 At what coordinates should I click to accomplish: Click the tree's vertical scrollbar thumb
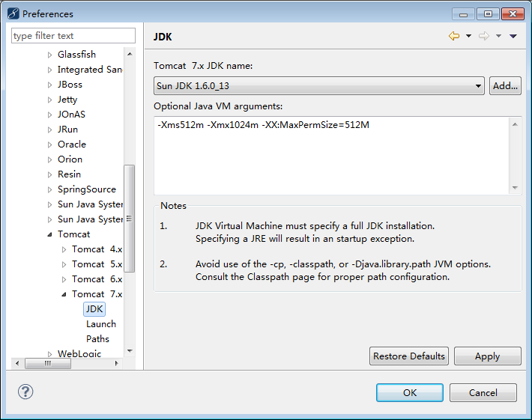click(130, 219)
